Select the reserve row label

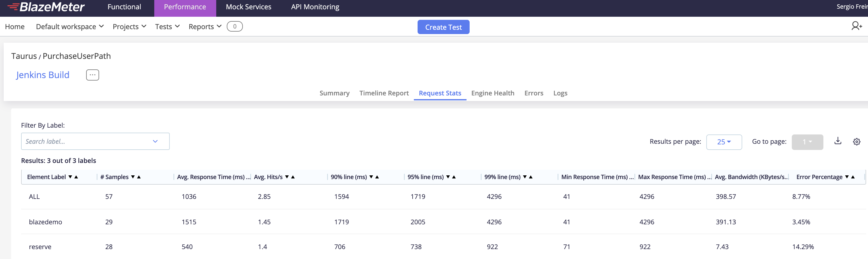click(40, 247)
